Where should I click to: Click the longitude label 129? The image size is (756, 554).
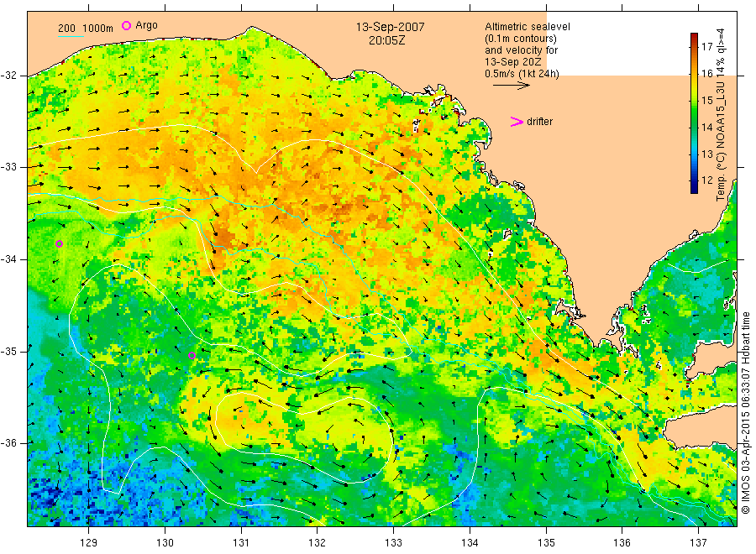(89, 543)
